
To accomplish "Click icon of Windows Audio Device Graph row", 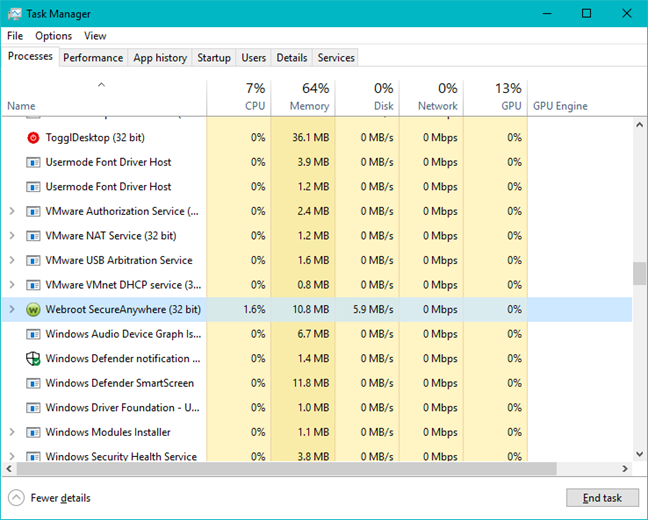I will click(x=33, y=334).
